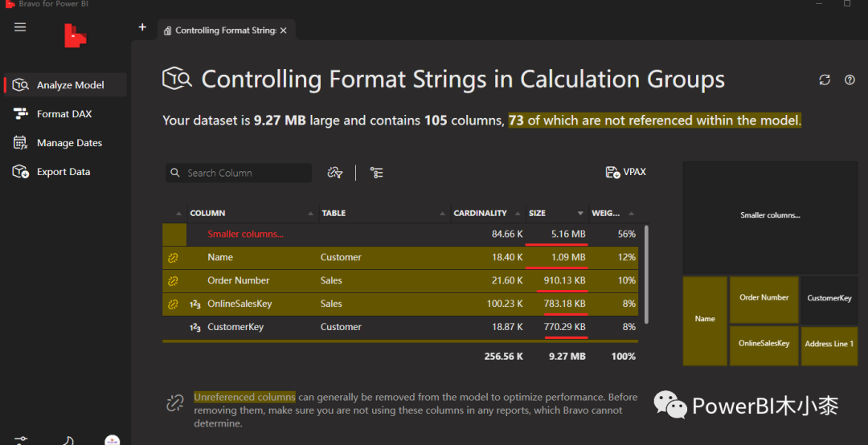
Task: Select the Name column cell
Action: (220, 257)
